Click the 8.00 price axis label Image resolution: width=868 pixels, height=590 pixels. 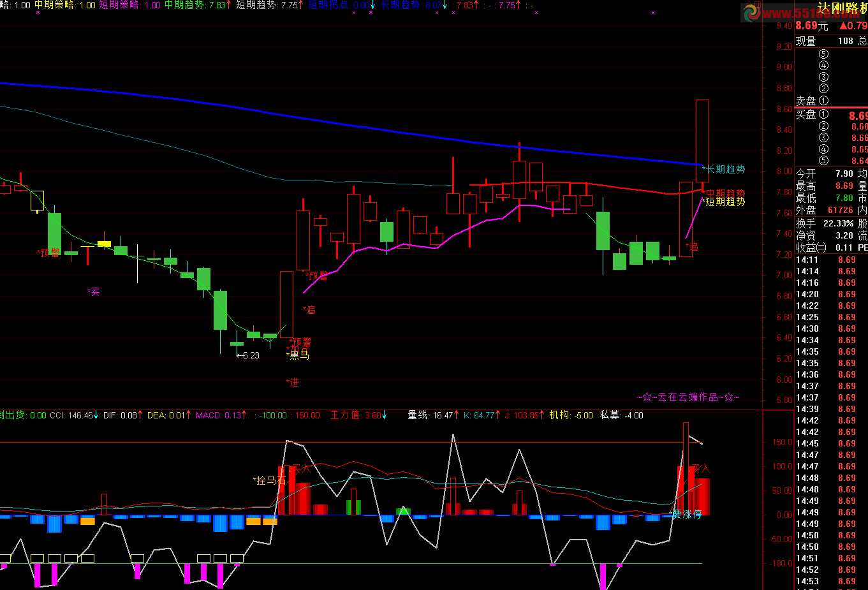tap(784, 171)
